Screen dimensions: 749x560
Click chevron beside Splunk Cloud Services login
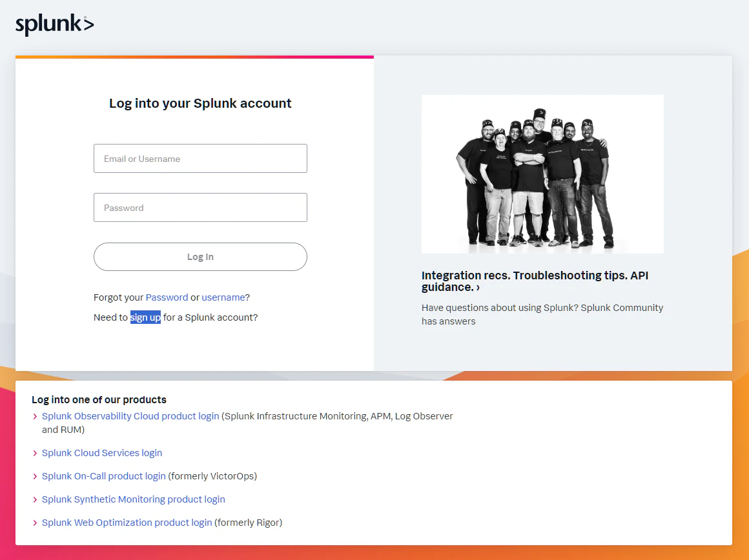click(x=35, y=454)
